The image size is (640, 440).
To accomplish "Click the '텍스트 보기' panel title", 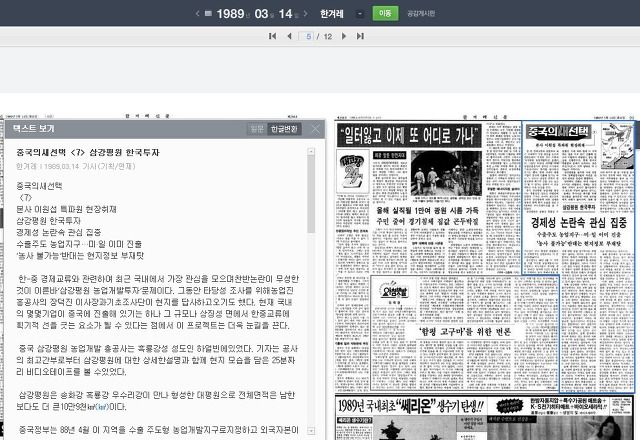I will click(33, 129).
